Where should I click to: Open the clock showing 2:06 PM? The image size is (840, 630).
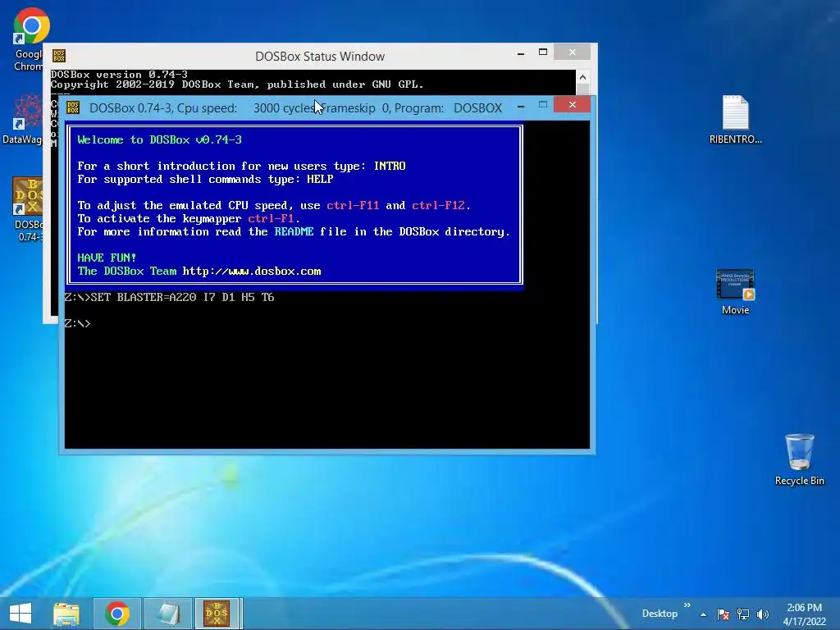pyautogui.click(x=804, y=614)
